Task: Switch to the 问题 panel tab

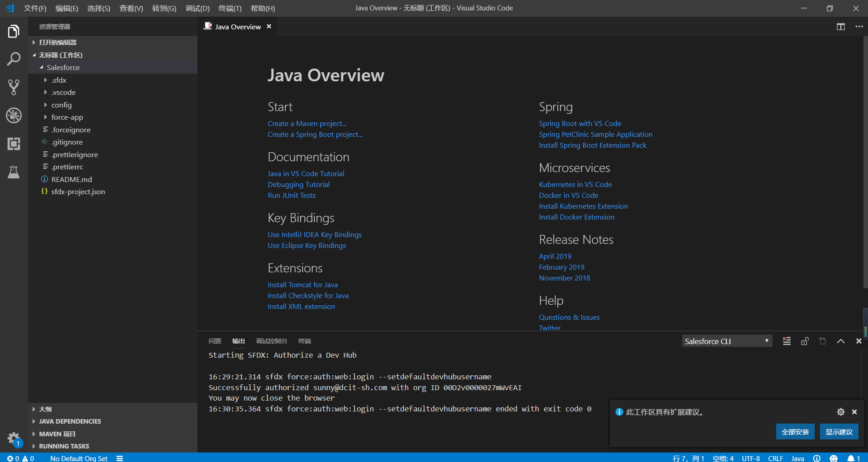Action: coord(215,341)
